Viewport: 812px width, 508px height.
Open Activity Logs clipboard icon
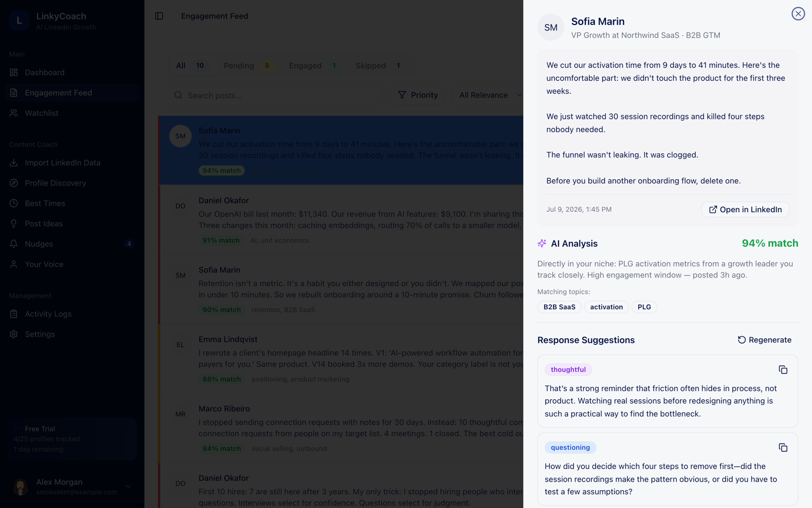click(x=14, y=314)
